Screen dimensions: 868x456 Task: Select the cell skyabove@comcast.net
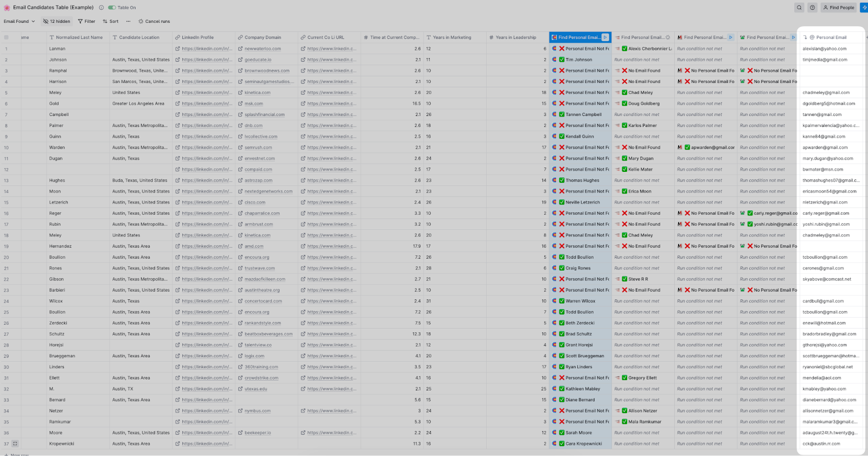pos(831,279)
